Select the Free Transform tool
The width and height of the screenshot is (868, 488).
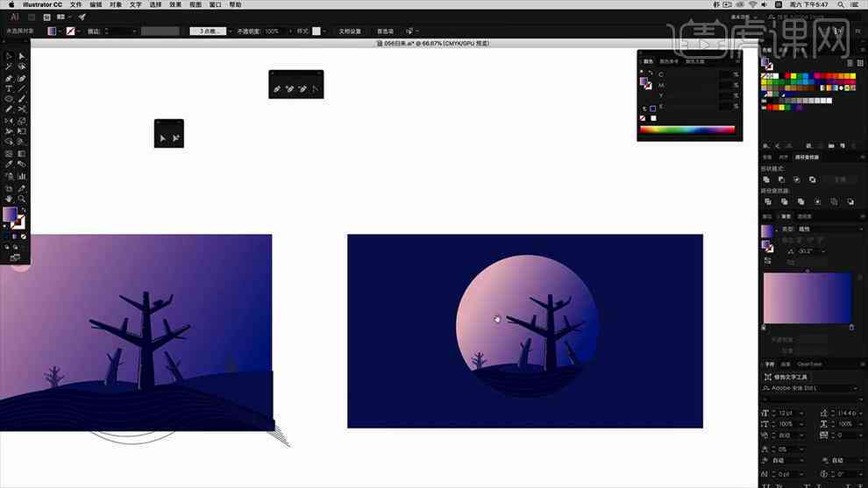(x=22, y=131)
